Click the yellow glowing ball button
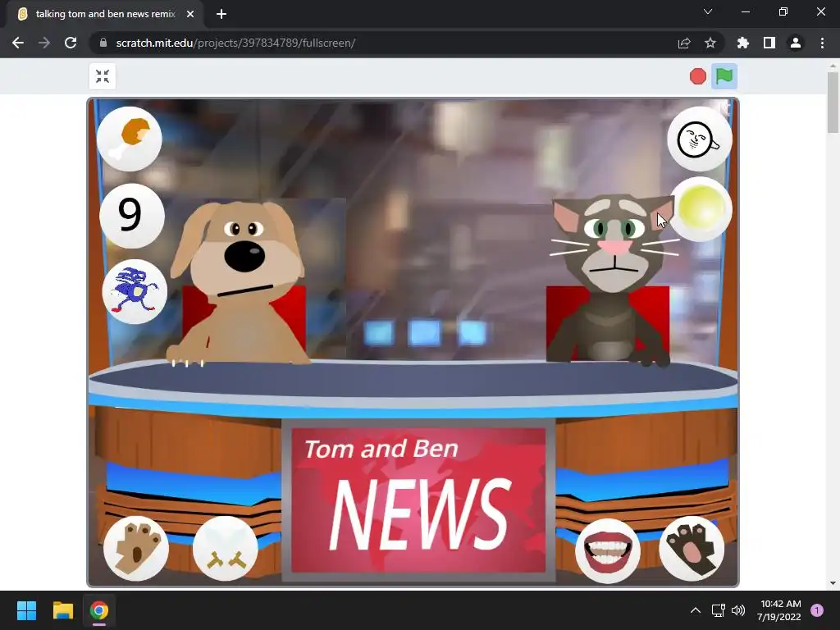This screenshot has height=630, width=840. click(701, 209)
